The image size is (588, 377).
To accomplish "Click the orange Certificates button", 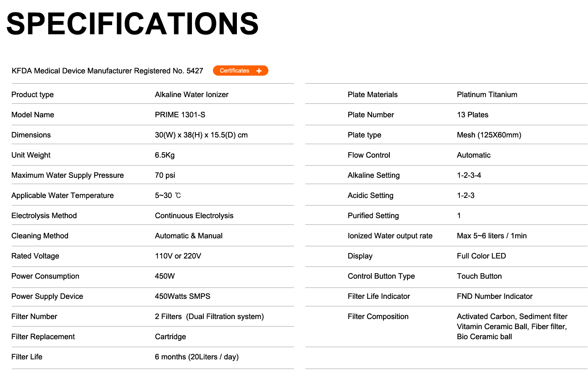I will coord(240,71).
